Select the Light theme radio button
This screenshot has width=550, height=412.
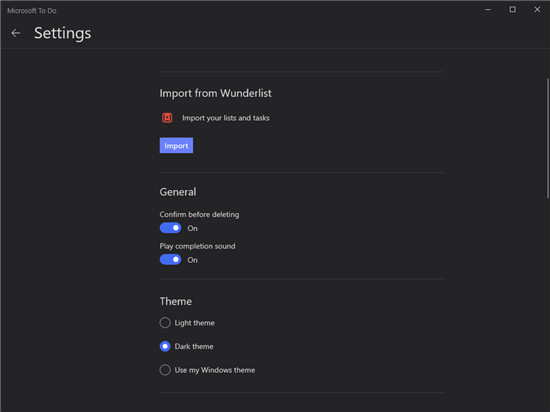(165, 323)
